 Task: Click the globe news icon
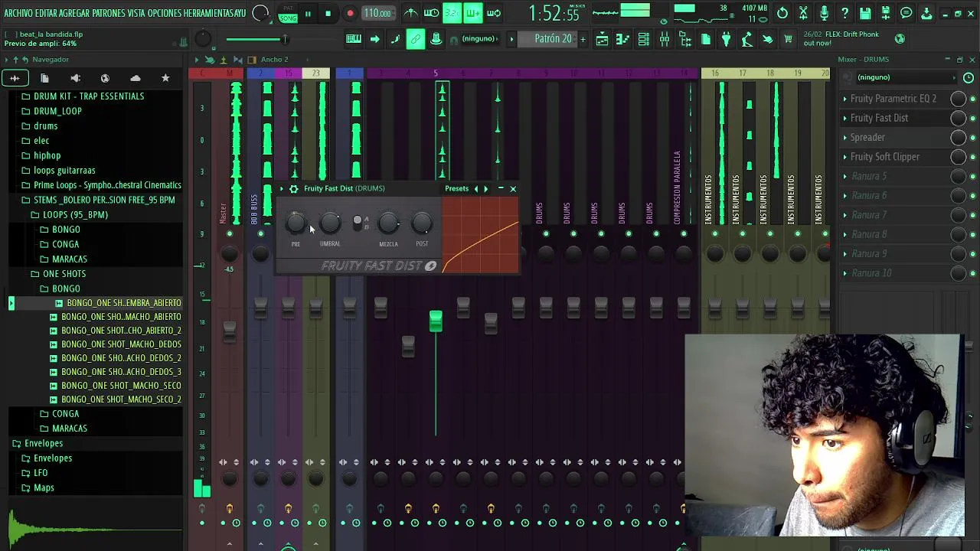coord(900,38)
